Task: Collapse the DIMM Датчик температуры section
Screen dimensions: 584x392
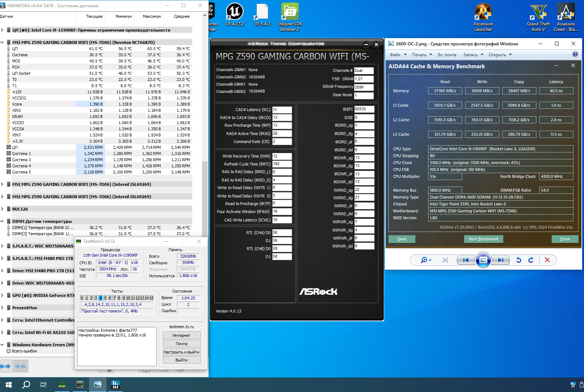Action: coord(3,221)
